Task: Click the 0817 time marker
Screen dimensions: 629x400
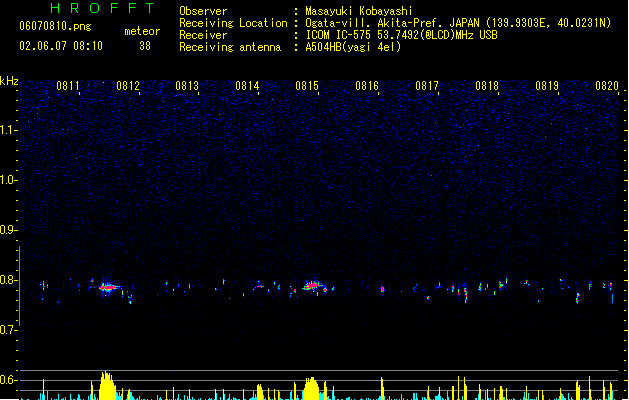Action: point(427,86)
